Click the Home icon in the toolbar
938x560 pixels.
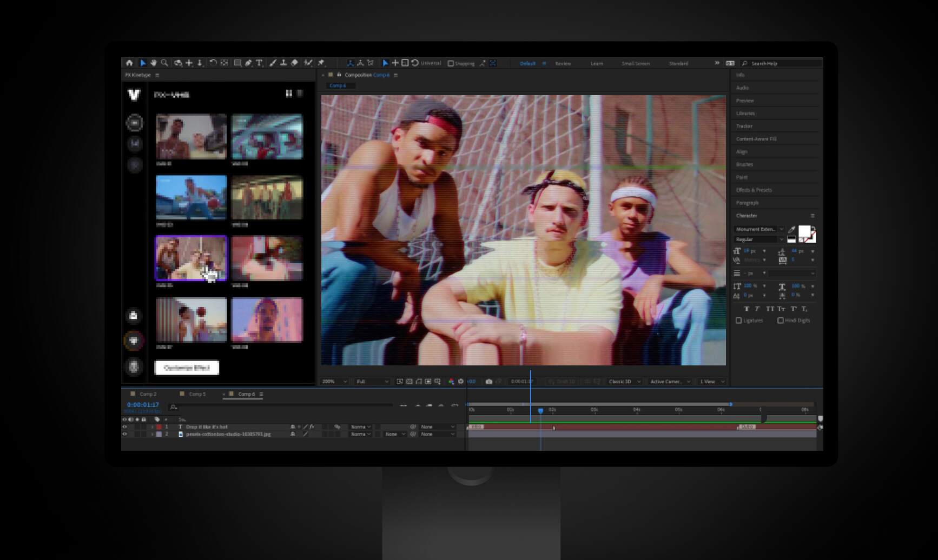pyautogui.click(x=129, y=63)
